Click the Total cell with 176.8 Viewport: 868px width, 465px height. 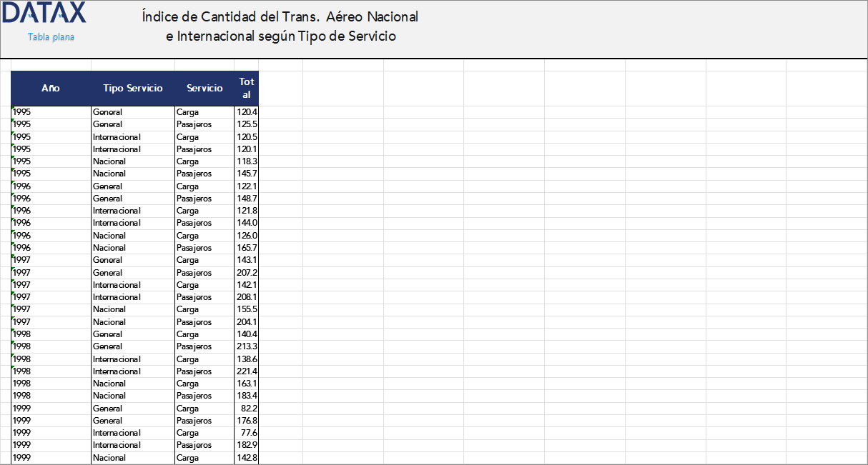(x=247, y=421)
